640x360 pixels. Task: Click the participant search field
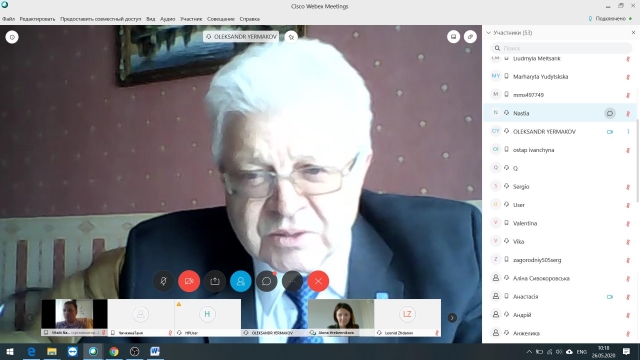[x=562, y=48]
